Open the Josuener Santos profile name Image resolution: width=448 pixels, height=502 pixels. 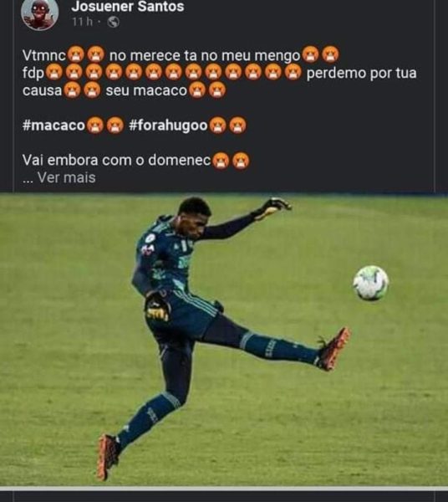128,7
